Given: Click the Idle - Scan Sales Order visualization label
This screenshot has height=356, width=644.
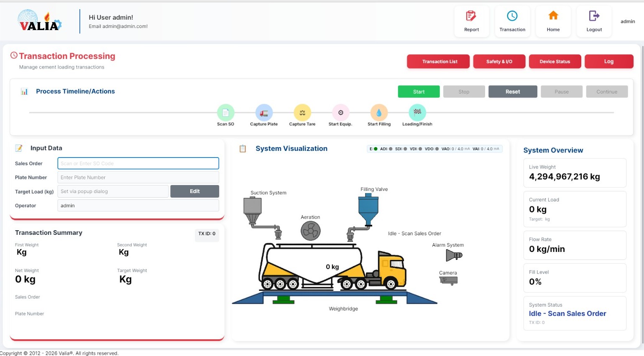Looking at the screenshot, I should (414, 234).
